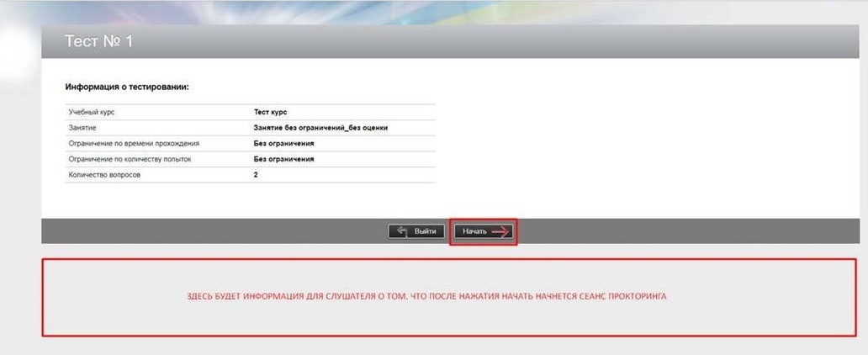Click the 'Тест курс' value
This screenshot has width=868, height=355.
270,112
